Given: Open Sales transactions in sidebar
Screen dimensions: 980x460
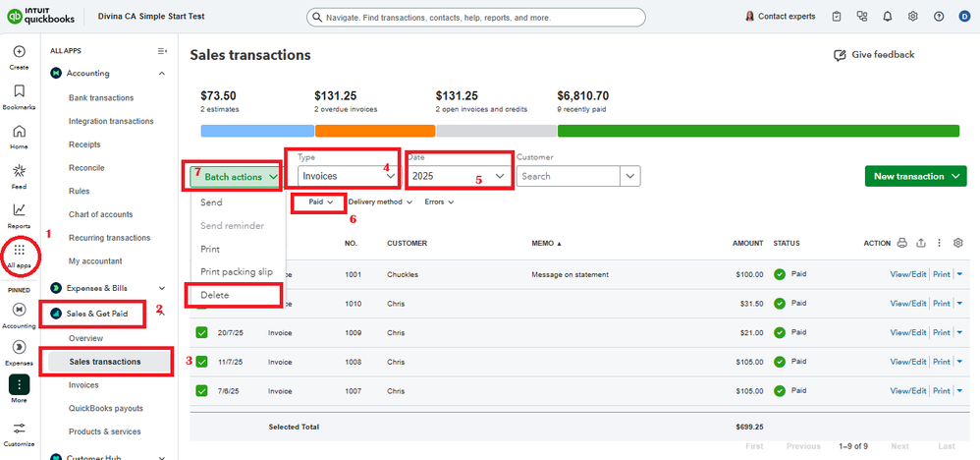Looking at the screenshot, I should (105, 362).
